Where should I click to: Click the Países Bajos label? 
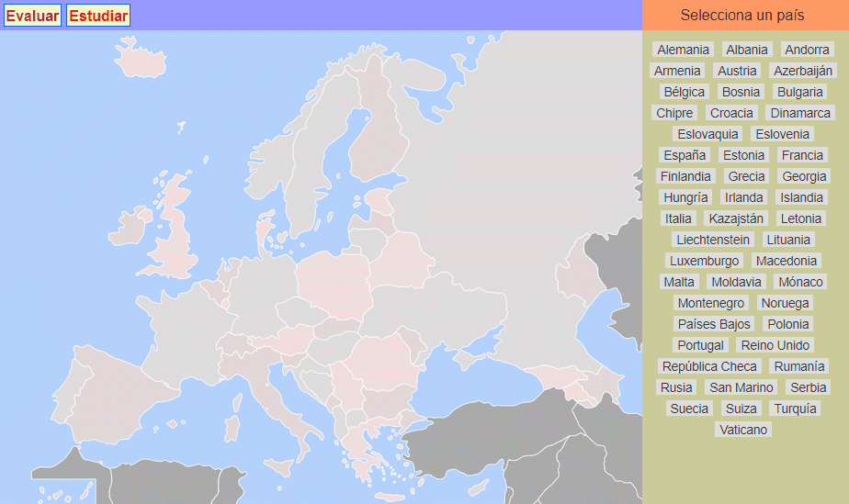[x=714, y=323]
